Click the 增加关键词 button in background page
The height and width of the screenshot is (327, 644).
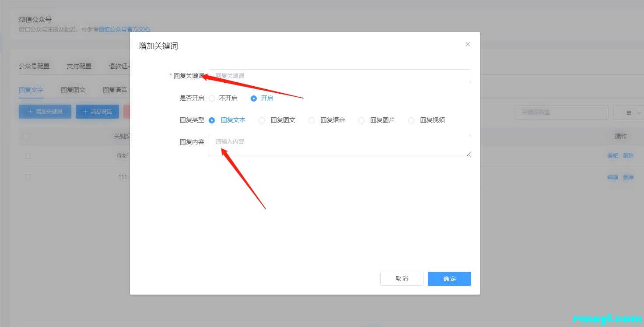(45, 112)
